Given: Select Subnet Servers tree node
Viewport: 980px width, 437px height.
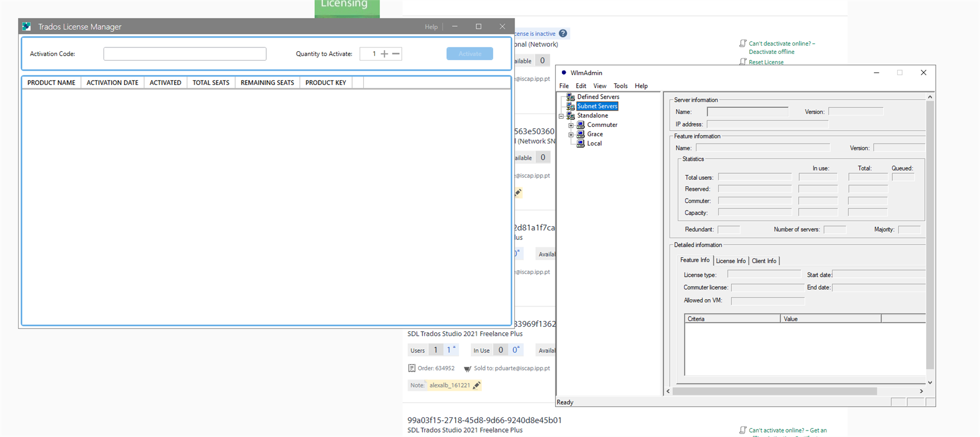Looking at the screenshot, I should click(x=597, y=106).
